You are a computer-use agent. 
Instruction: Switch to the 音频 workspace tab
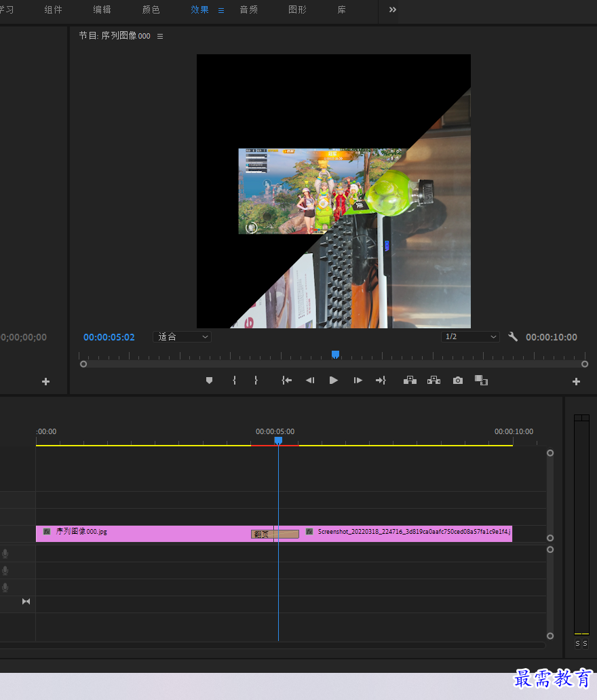pyautogui.click(x=249, y=9)
